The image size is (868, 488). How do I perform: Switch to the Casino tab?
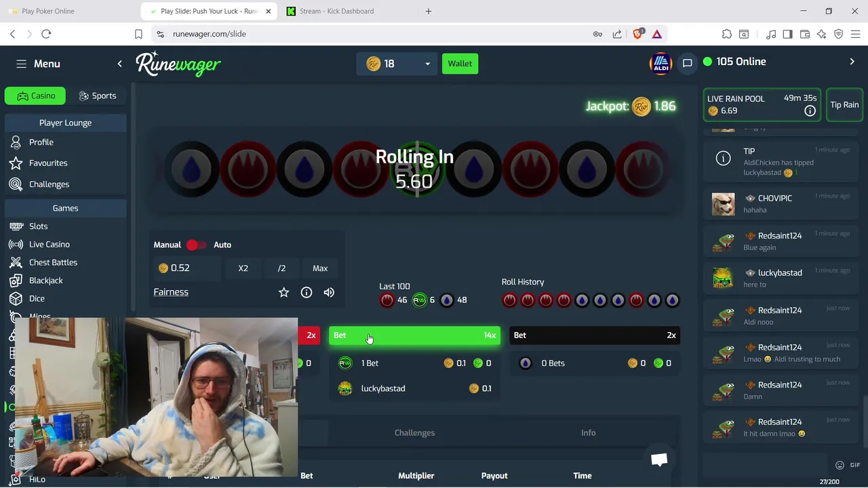pyautogui.click(x=35, y=96)
